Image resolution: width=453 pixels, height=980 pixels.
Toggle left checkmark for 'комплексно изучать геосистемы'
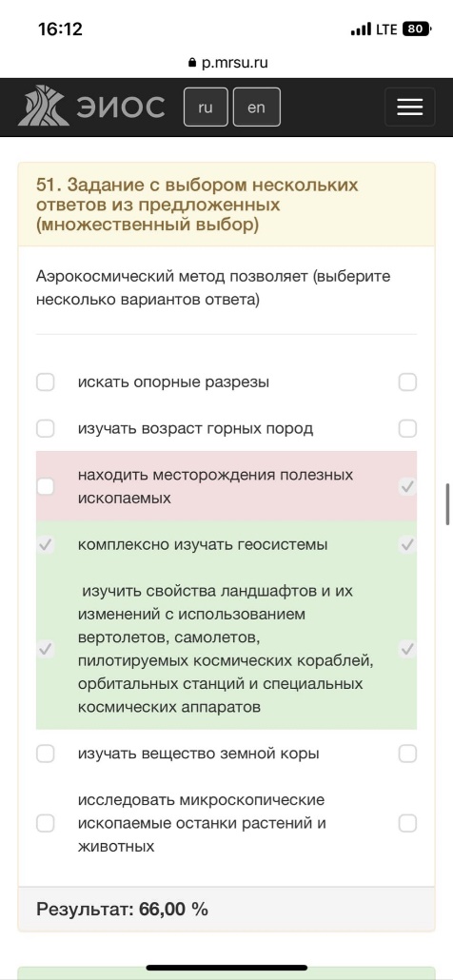[x=45, y=545]
